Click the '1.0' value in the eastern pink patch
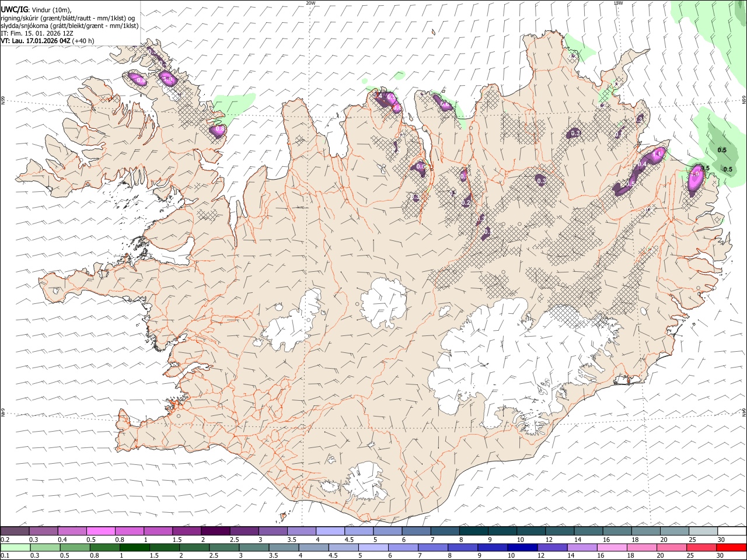This screenshot has height=560, width=747. [x=695, y=174]
